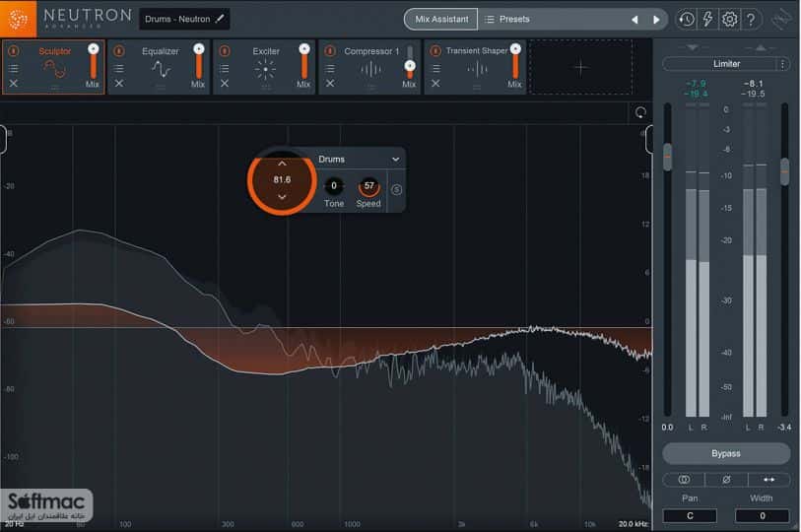Increase Sculptor amount with up chevron
This screenshot has height=532, width=801.
pos(282,165)
